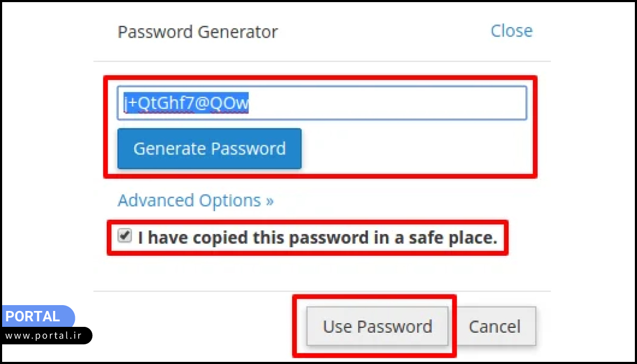Click the generated password text field

pyautogui.click(x=321, y=103)
